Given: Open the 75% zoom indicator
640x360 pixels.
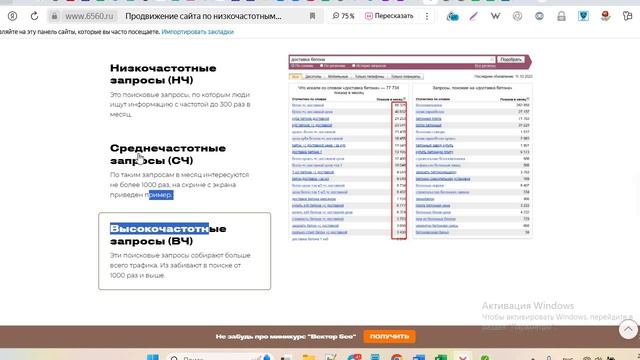Looking at the screenshot, I should coord(343,16).
